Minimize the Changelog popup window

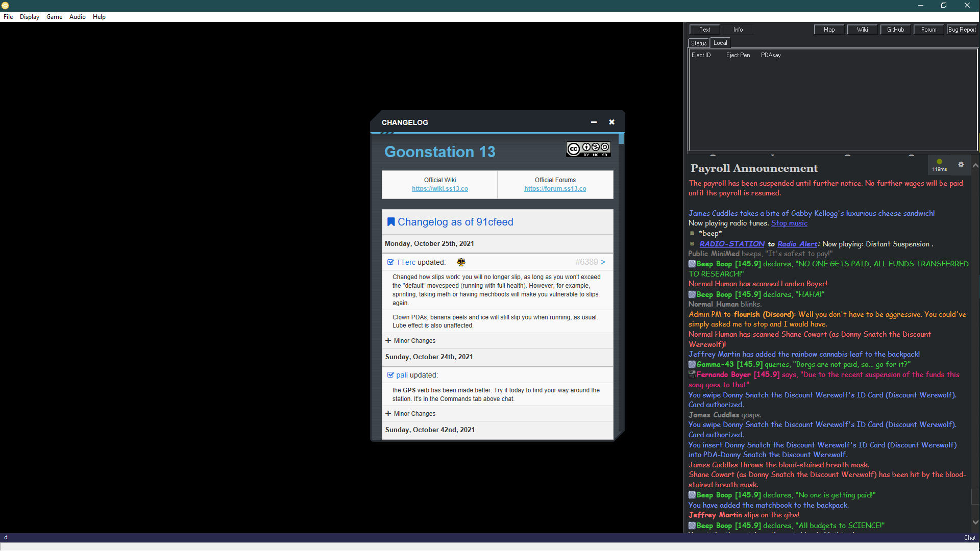coord(594,122)
